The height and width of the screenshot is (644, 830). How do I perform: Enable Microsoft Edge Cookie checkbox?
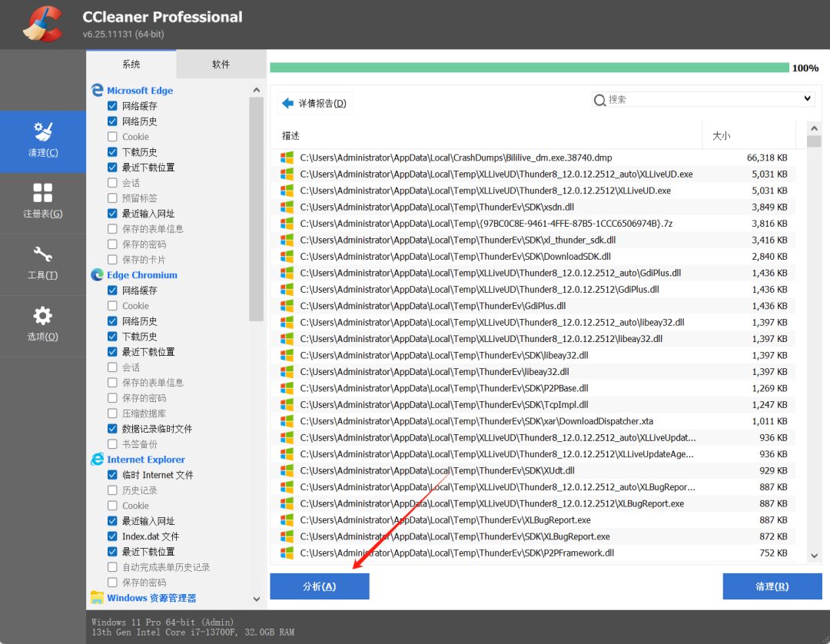pos(112,137)
